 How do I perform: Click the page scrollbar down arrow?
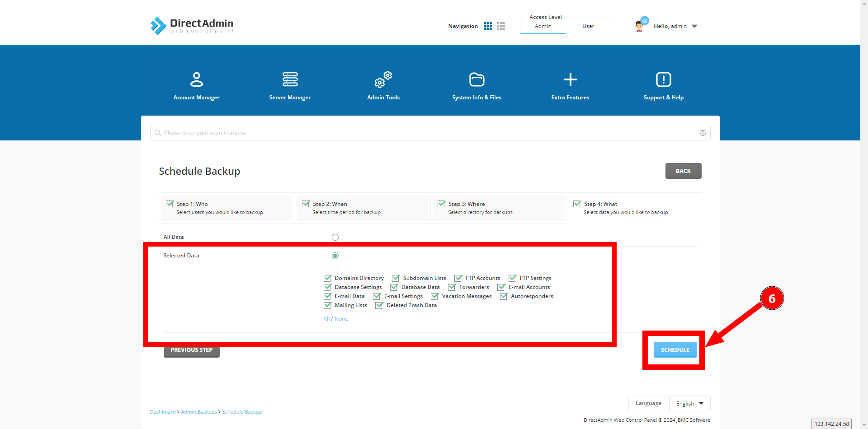click(864, 425)
